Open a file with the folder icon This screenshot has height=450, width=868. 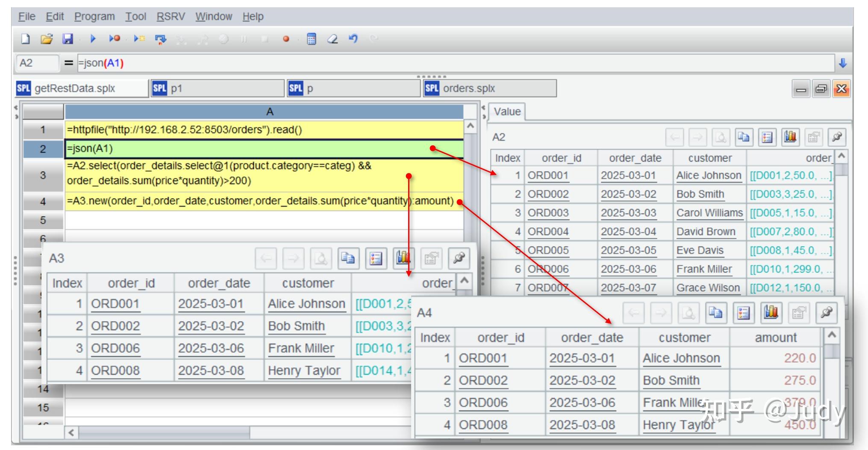point(47,39)
